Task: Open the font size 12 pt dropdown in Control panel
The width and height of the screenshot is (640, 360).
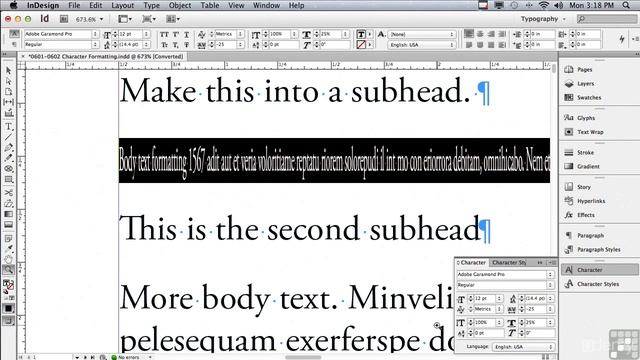Action: coord(146,34)
